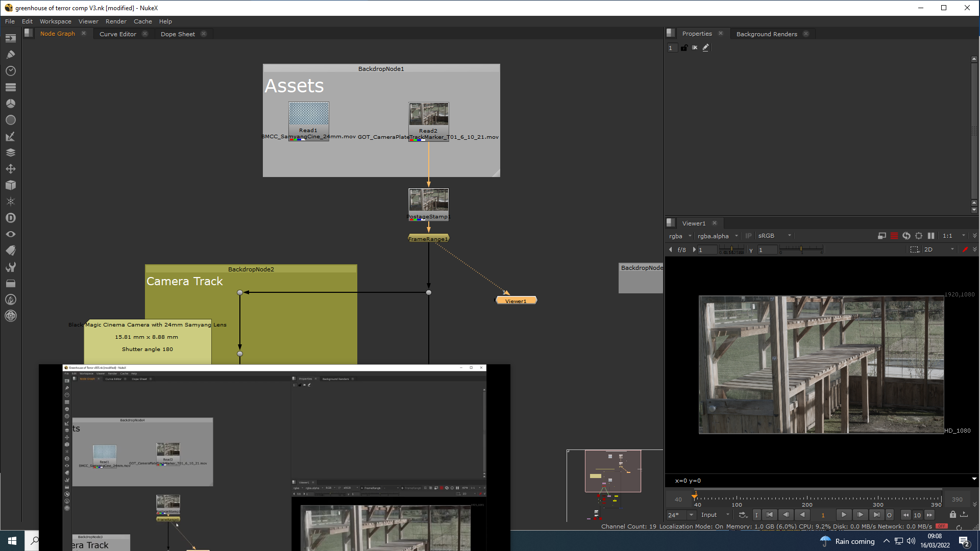Viewport: 980px width, 551px height.
Task: Expand the 2D view mode dropdown
Action: pyautogui.click(x=939, y=249)
